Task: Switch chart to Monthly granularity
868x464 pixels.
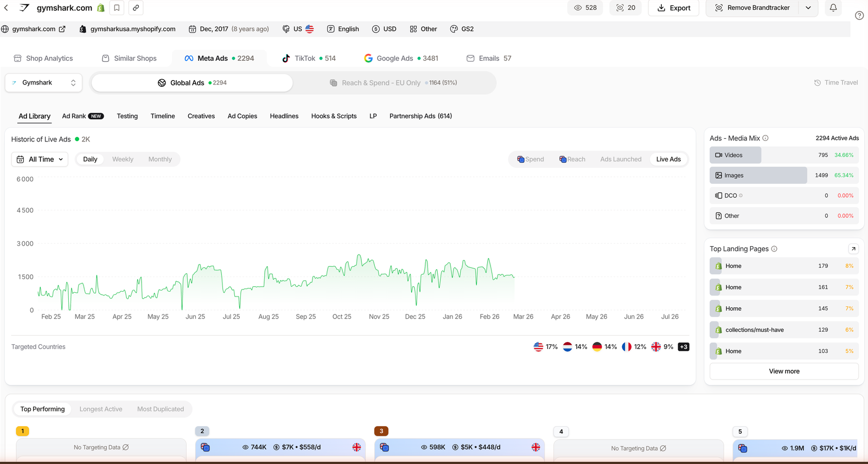Action: 160,159
